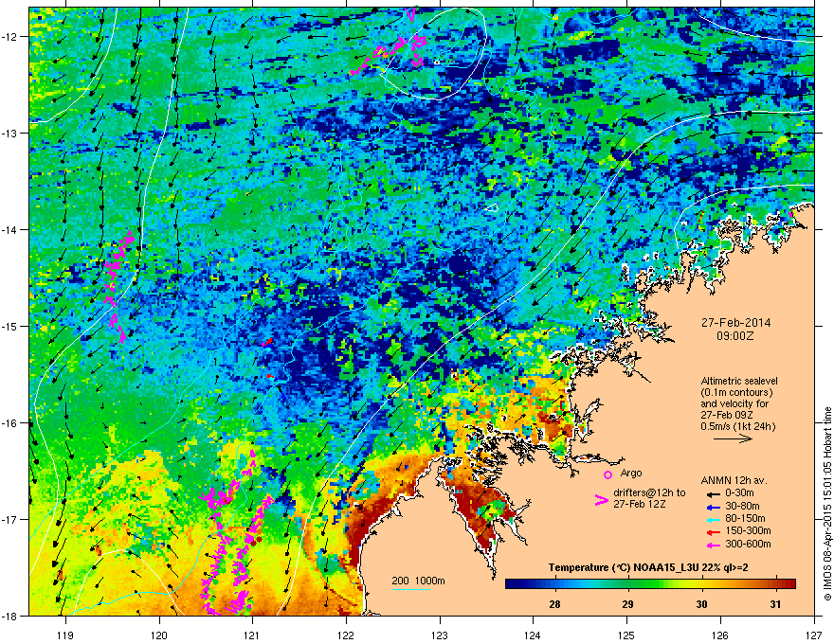The width and height of the screenshot is (834, 644).
Task: Click the latitude axis label '-18'
Action: click(10, 616)
